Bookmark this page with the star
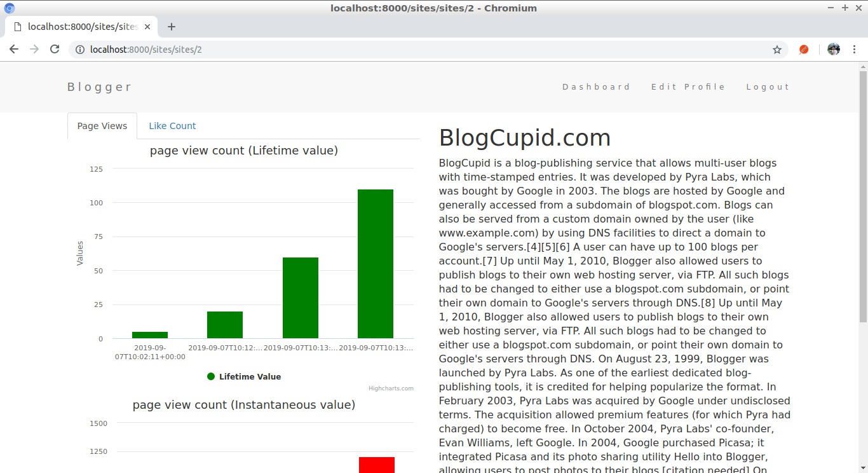 pos(777,49)
